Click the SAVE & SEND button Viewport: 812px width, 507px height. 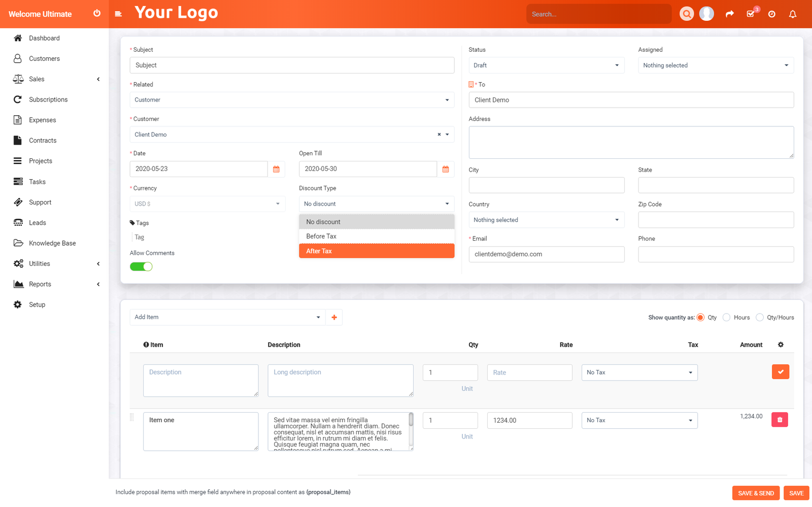tap(756, 493)
